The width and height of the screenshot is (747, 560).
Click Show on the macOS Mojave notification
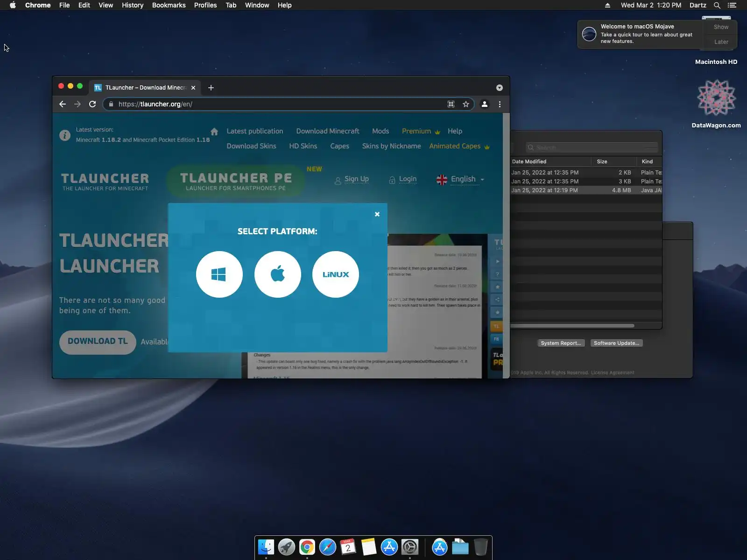pos(721,27)
